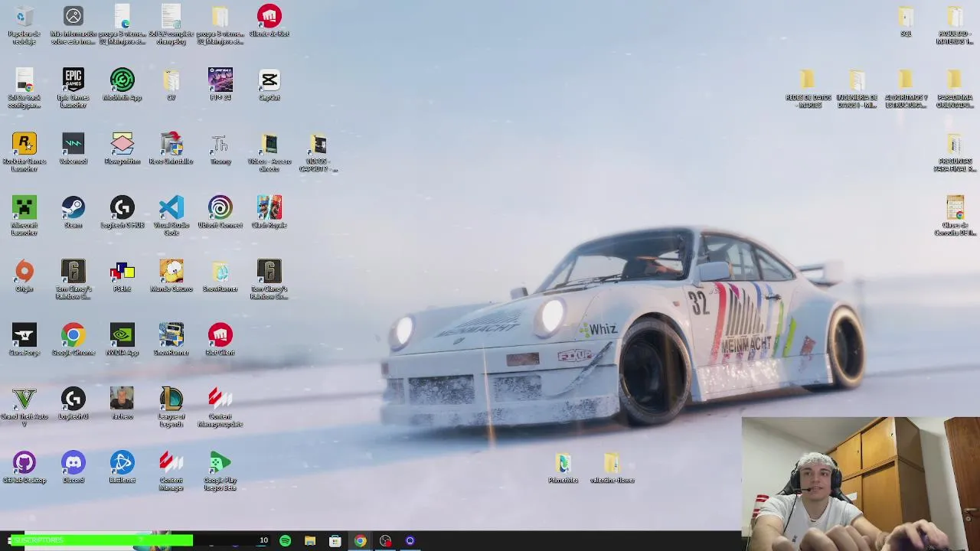Image resolution: width=980 pixels, height=551 pixels.
Task: Select the VIDEOS CAPCUT folder
Action: click(318, 152)
